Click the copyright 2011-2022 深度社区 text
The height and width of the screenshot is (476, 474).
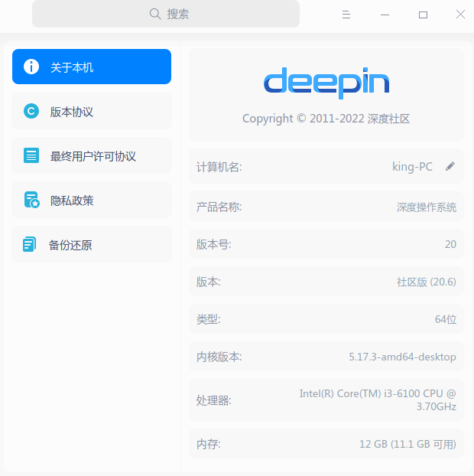(x=326, y=119)
